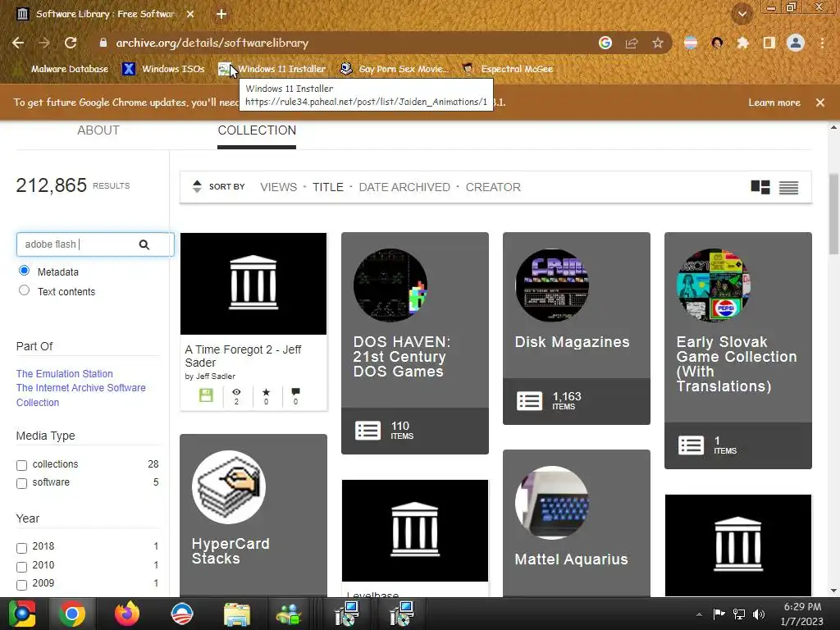Image resolution: width=840 pixels, height=630 pixels.
Task: Open the Chrome profile avatar
Action: pyautogui.click(x=796, y=43)
